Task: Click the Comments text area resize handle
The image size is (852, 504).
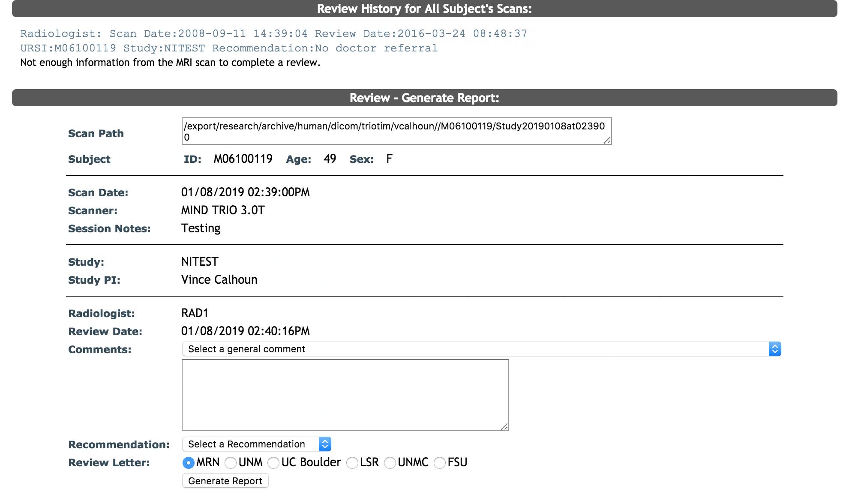Action: coord(504,426)
